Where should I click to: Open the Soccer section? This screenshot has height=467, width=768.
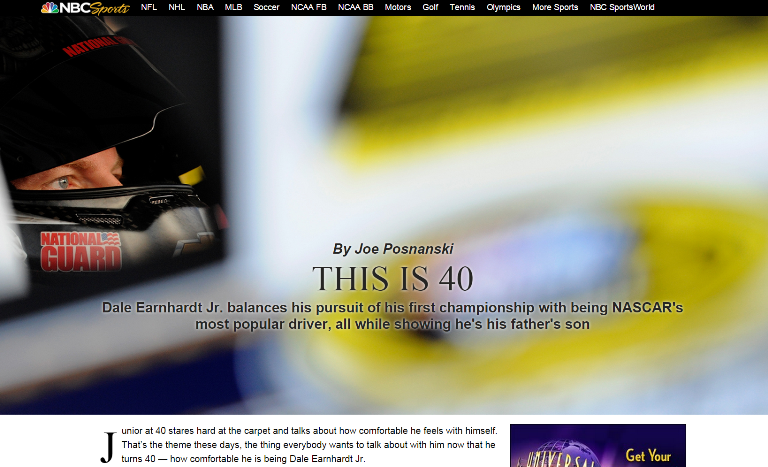[x=266, y=7]
